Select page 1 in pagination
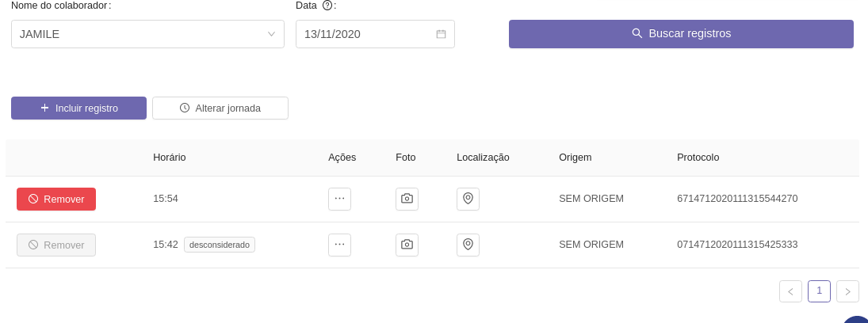Image resolution: width=868 pixels, height=323 pixels. pyautogui.click(x=819, y=291)
